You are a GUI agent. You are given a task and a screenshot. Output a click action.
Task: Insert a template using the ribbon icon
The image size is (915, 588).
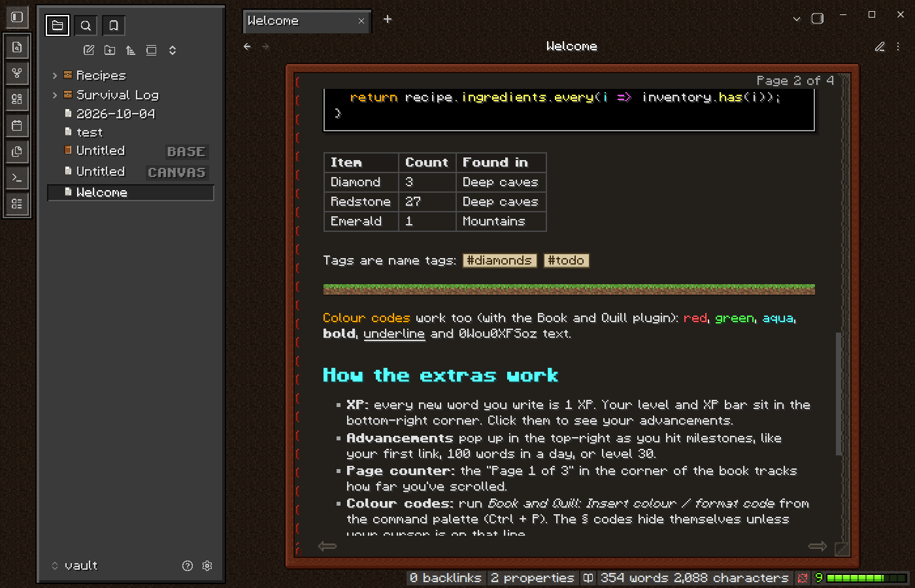(x=17, y=152)
